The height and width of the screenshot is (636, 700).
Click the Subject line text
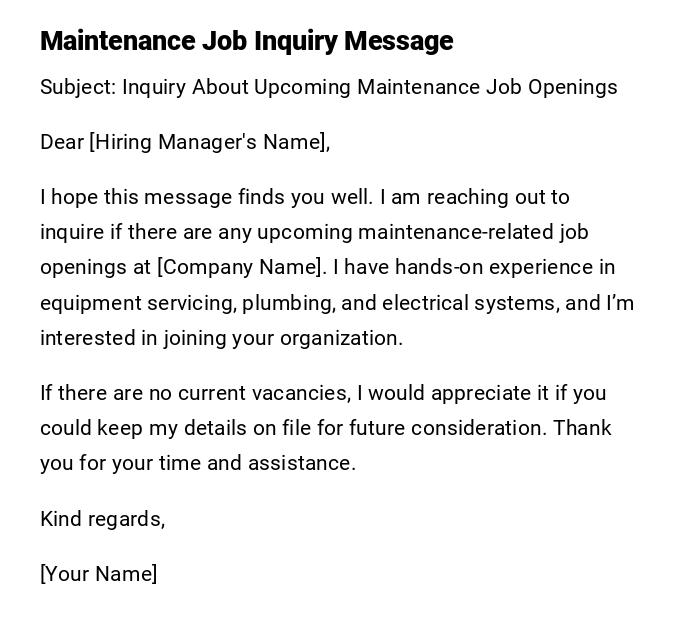(328, 87)
